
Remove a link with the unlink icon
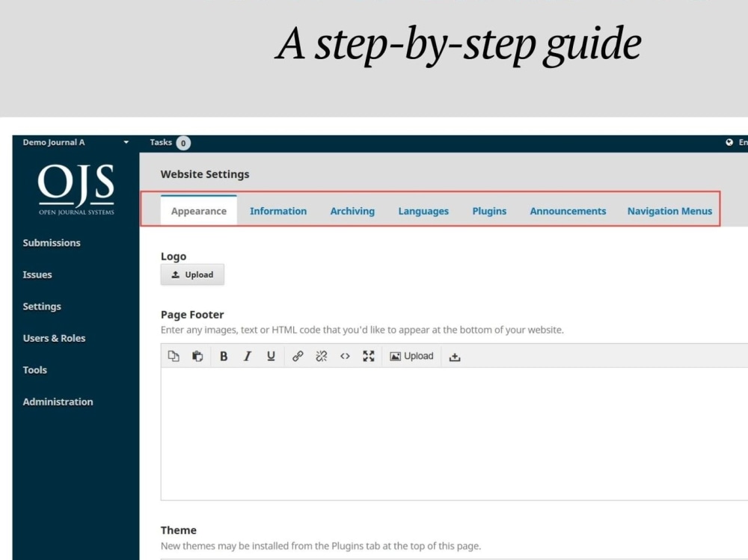322,356
